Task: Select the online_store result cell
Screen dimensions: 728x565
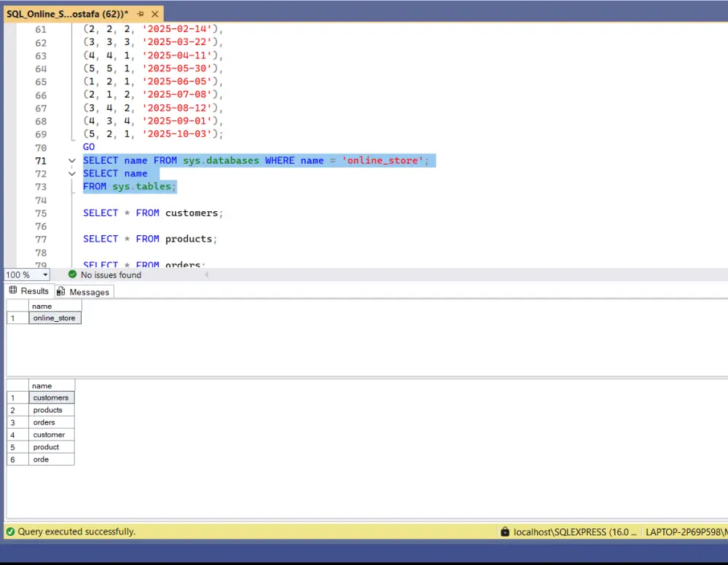Action: [x=55, y=318]
